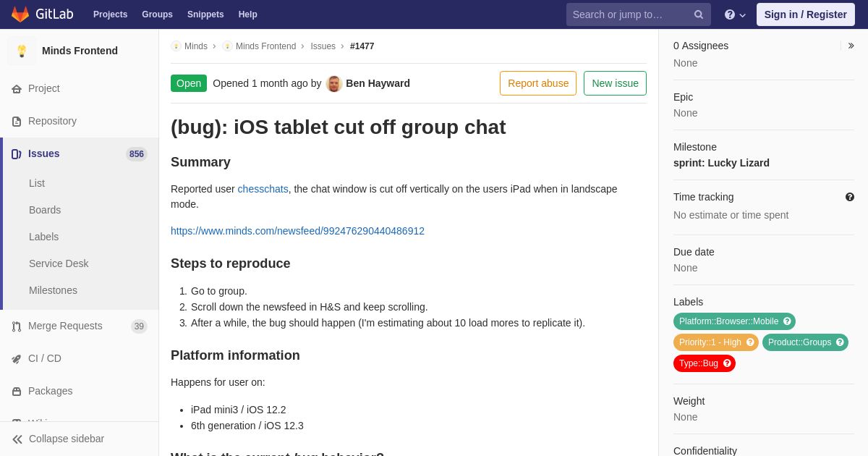
Task: Click the Packages sidebar item
Action: 80,392
